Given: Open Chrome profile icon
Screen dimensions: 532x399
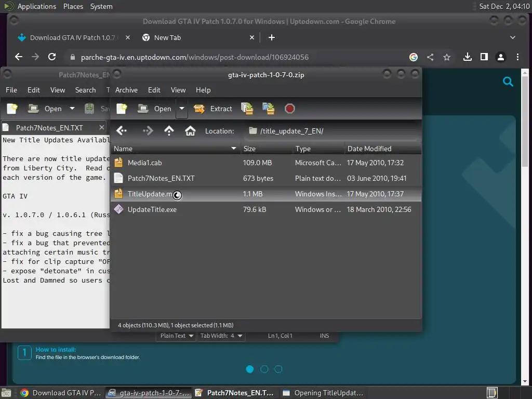Looking at the screenshot, I should (x=500, y=57).
